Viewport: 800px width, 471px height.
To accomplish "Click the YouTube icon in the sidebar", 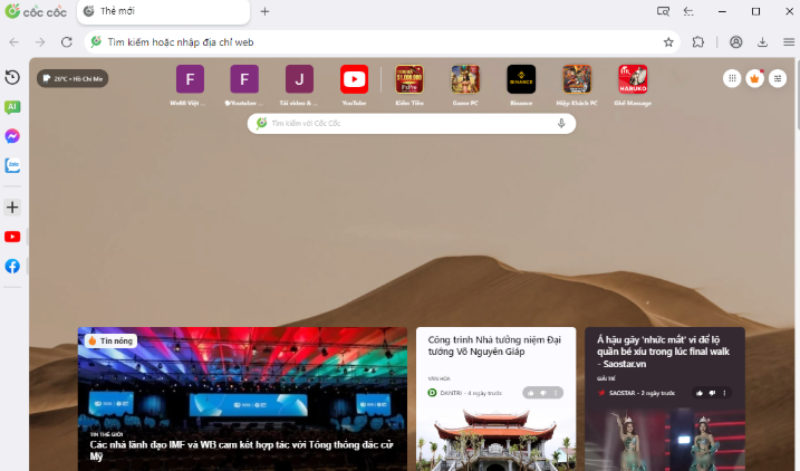I will coord(12,237).
